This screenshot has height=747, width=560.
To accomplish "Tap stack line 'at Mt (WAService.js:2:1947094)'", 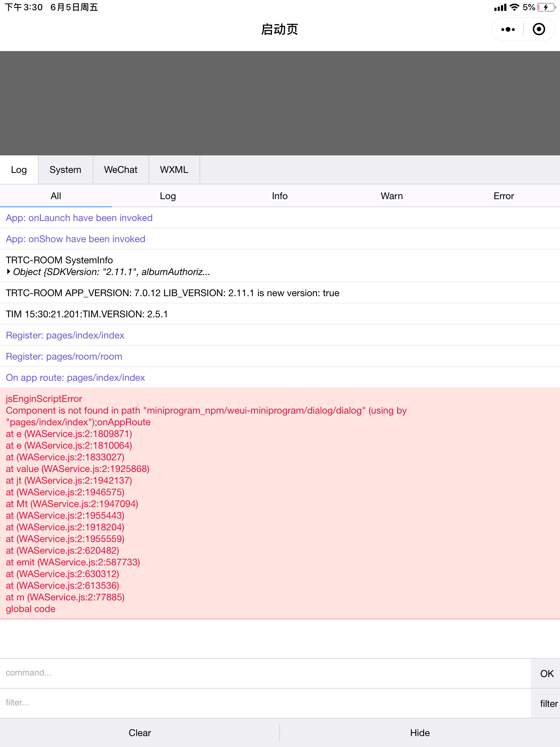I will coord(72,504).
